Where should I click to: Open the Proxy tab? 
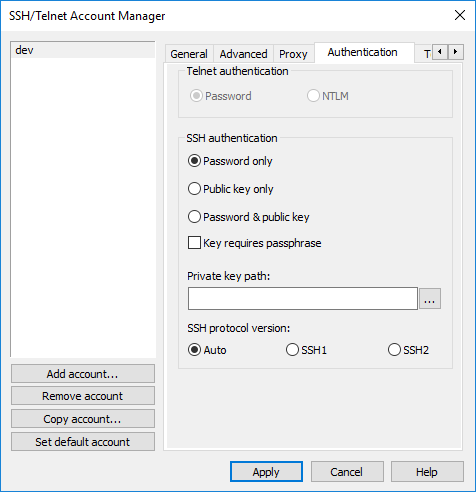293,54
